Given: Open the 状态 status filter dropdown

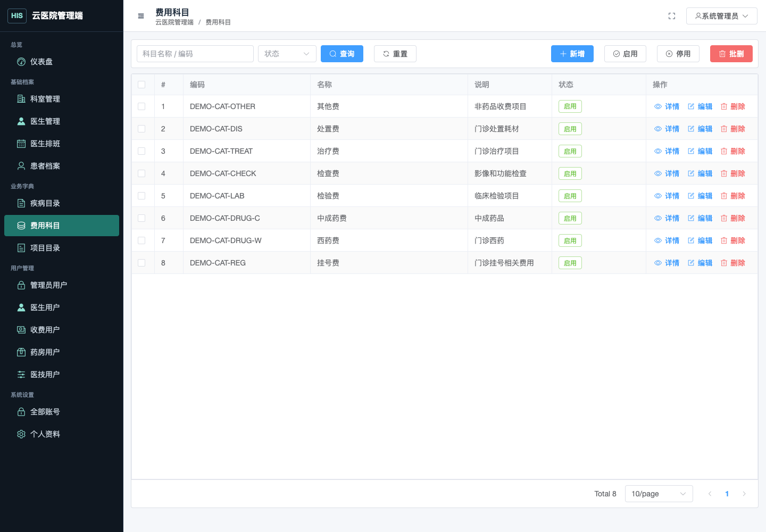Looking at the screenshot, I should click(x=287, y=54).
